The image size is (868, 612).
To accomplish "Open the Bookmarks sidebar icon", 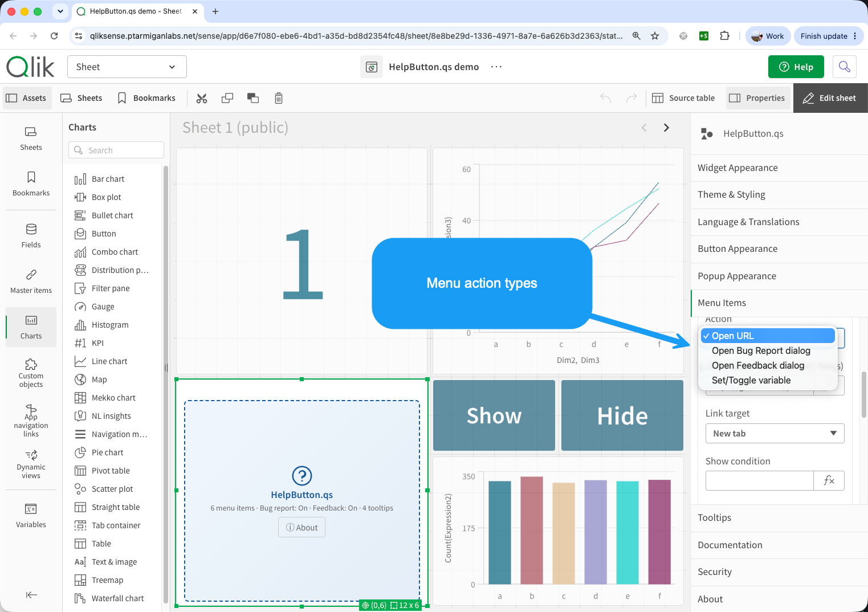I will coord(31,184).
